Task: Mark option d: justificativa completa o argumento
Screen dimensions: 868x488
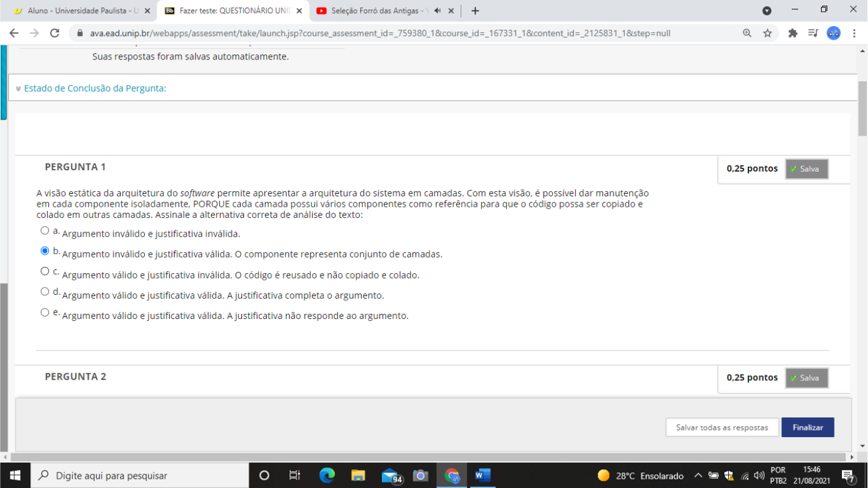Action: click(44, 291)
